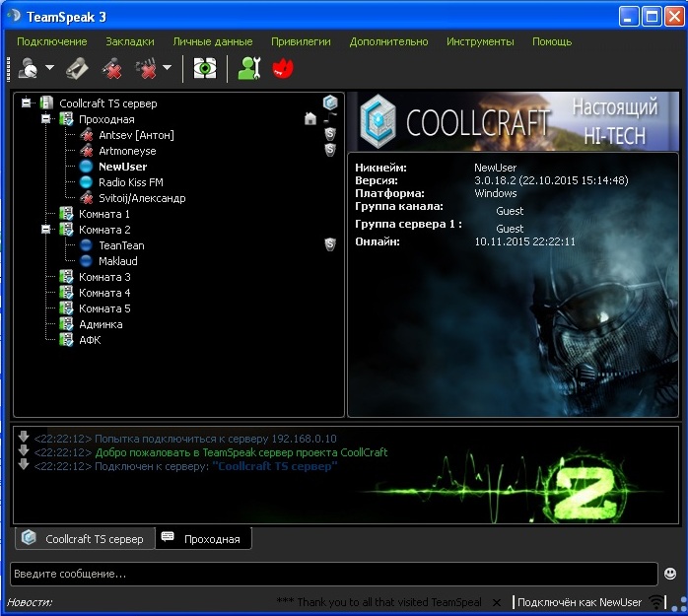Click the Disconnect from all servers icon

pyautogui.click(x=147, y=68)
